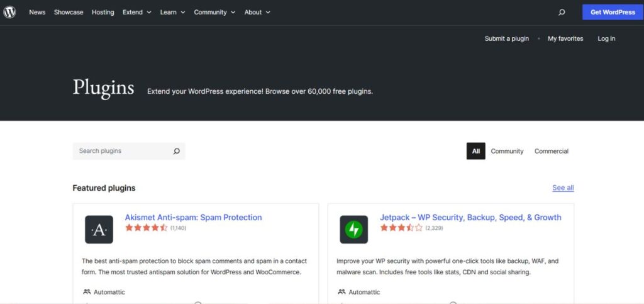Expand the About menu

[257, 13]
